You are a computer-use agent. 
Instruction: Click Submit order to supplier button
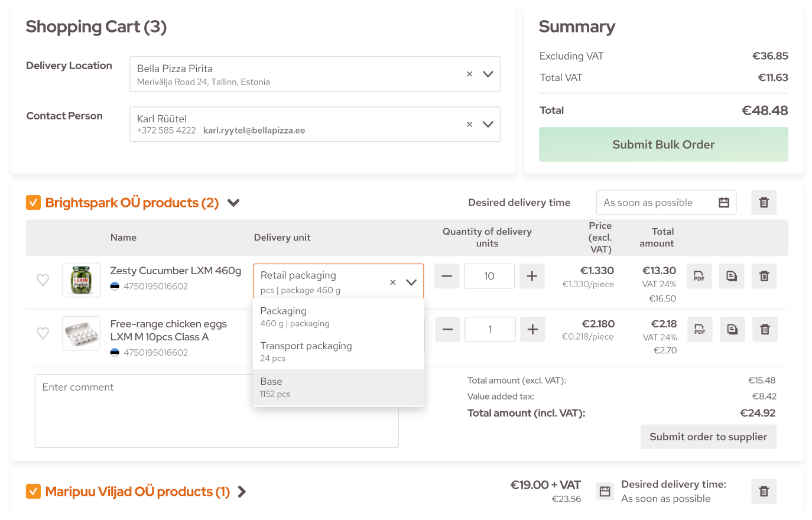[x=708, y=437]
